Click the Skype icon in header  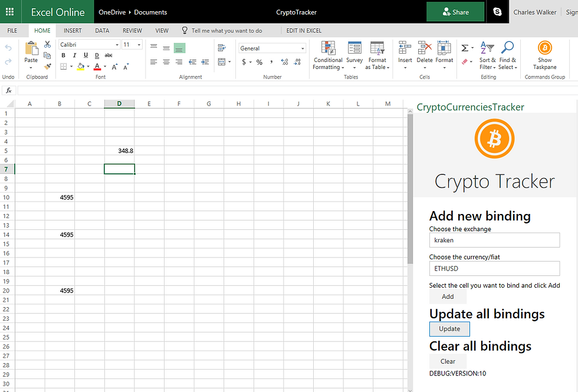coord(497,12)
